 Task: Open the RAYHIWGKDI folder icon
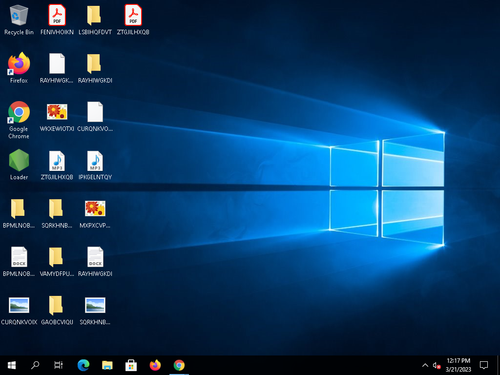[x=95, y=63]
